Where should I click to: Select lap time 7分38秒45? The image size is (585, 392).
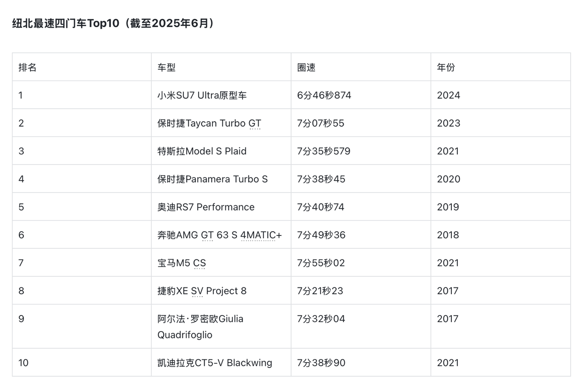[361, 179]
